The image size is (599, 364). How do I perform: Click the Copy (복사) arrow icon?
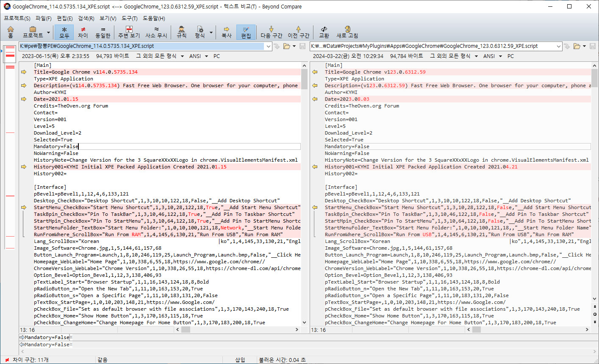(227, 32)
